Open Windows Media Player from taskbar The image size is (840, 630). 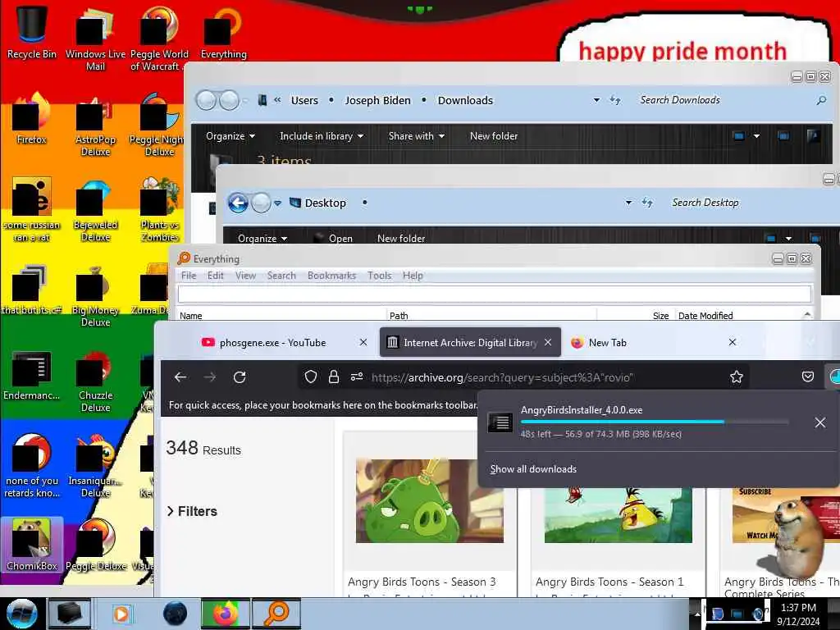pyautogui.click(x=121, y=614)
